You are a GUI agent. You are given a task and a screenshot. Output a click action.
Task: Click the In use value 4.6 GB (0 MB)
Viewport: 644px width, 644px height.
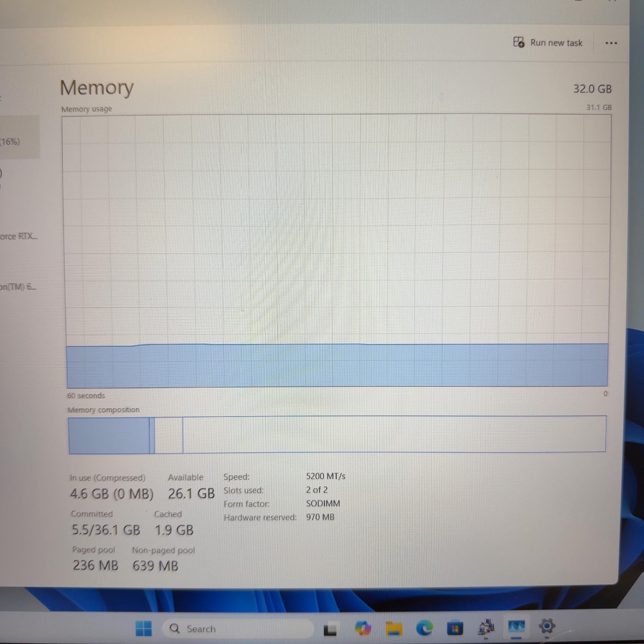click(112, 494)
